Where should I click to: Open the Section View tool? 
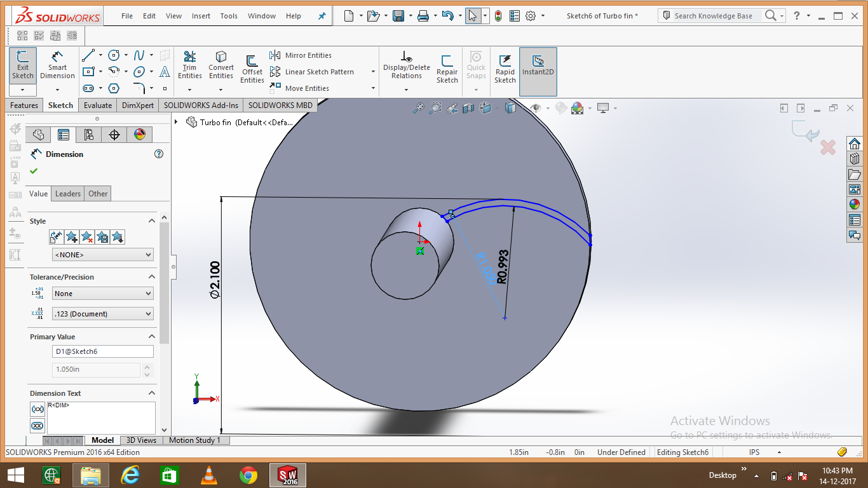(x=468, y=108)
